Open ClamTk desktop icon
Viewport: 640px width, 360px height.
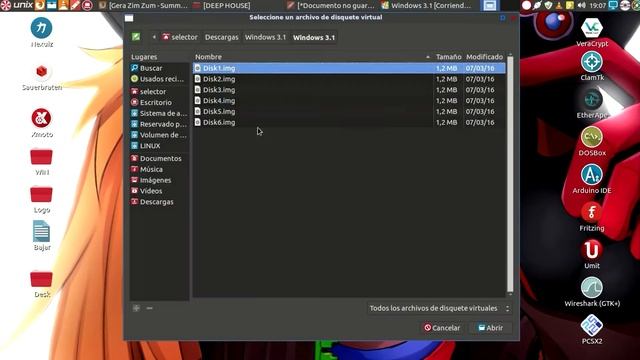click(x=592, y=67)
